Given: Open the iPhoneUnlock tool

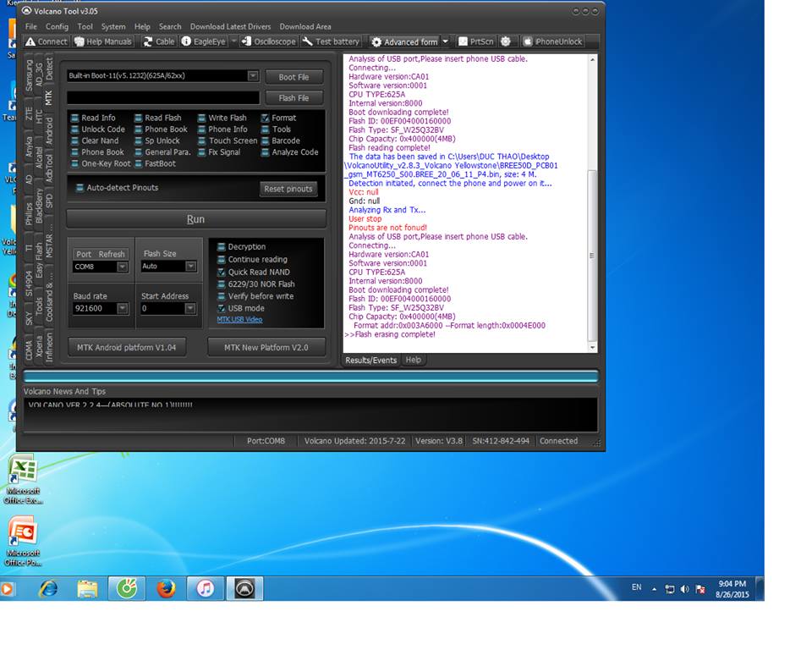Looking at the screenshot, I should 553,41.
